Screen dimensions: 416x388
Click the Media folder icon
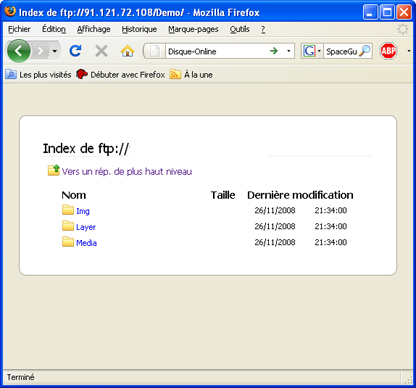[x=68, y=242]
